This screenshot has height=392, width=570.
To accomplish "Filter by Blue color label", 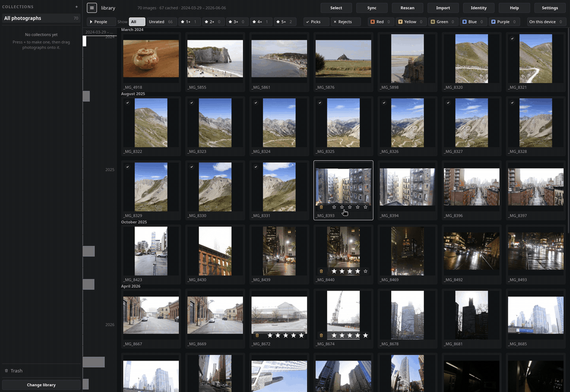I will [x=473, y=22].
